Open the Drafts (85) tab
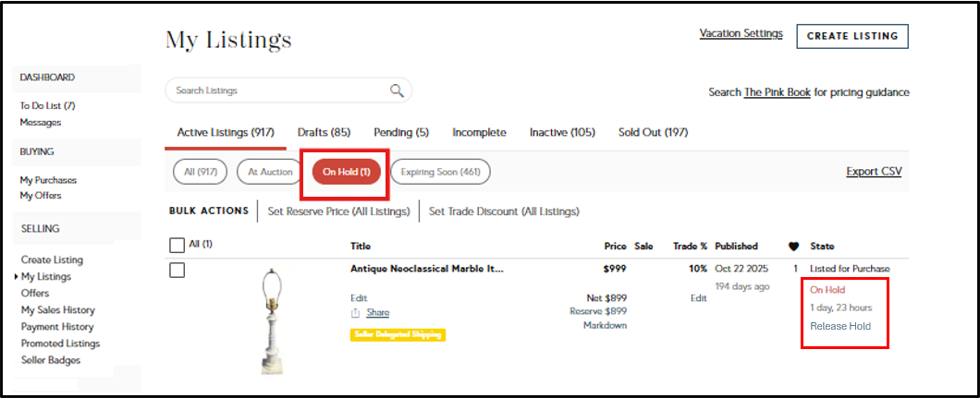This screenshot has height=398, width=980. [324, 132]
